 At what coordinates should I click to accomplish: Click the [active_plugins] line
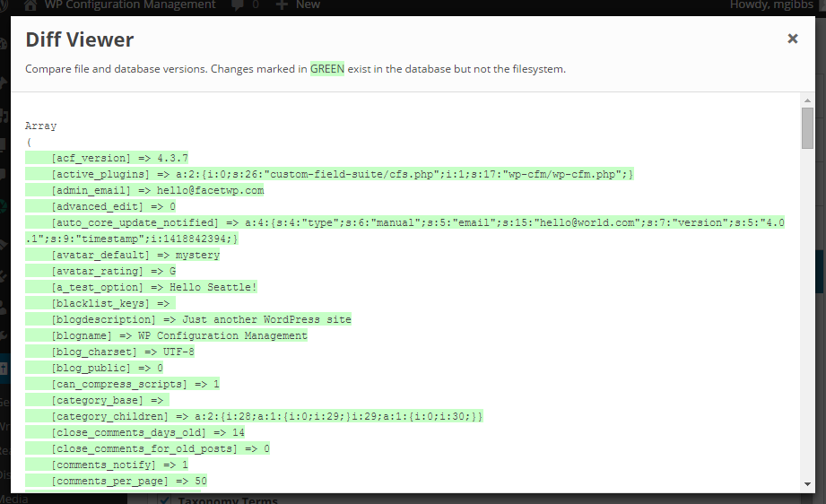coord(330,174)
